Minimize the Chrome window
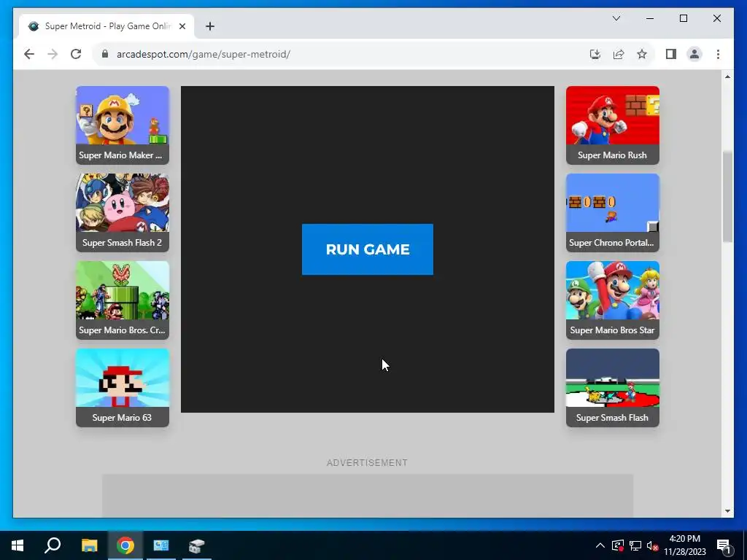The image size is (747, 560). [x=650, y=18]
